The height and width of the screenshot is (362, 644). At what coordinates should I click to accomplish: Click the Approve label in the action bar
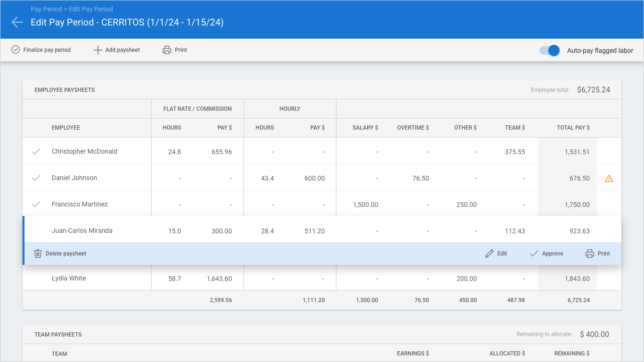pyautogui.click(x=553, y=254)
